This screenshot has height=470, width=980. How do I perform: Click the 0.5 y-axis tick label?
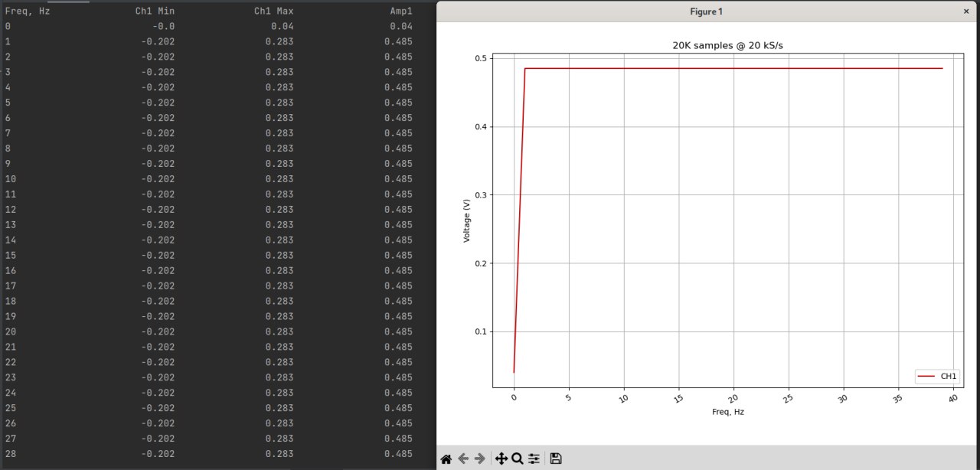pos(482,58)
